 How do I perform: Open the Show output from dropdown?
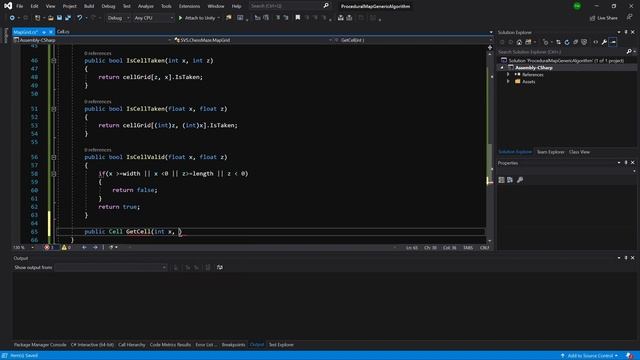click(x=111, y=267)
